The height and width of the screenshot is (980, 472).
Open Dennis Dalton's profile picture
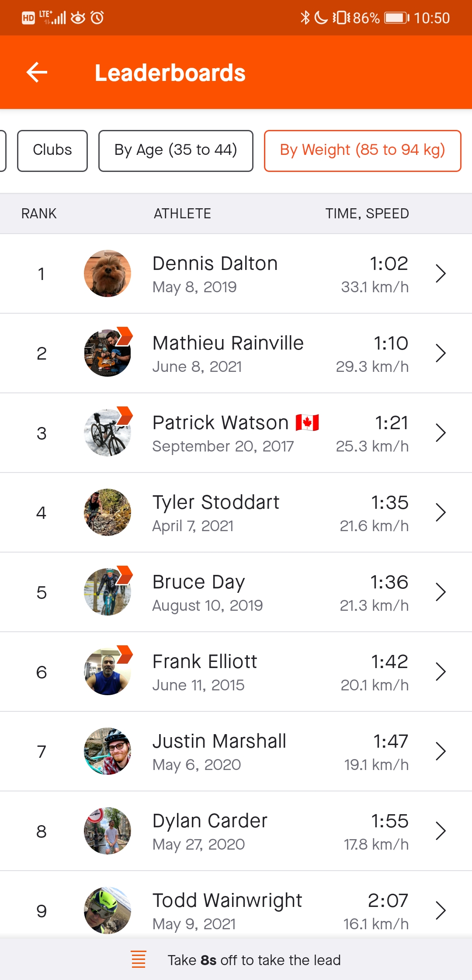coord(108,273)
